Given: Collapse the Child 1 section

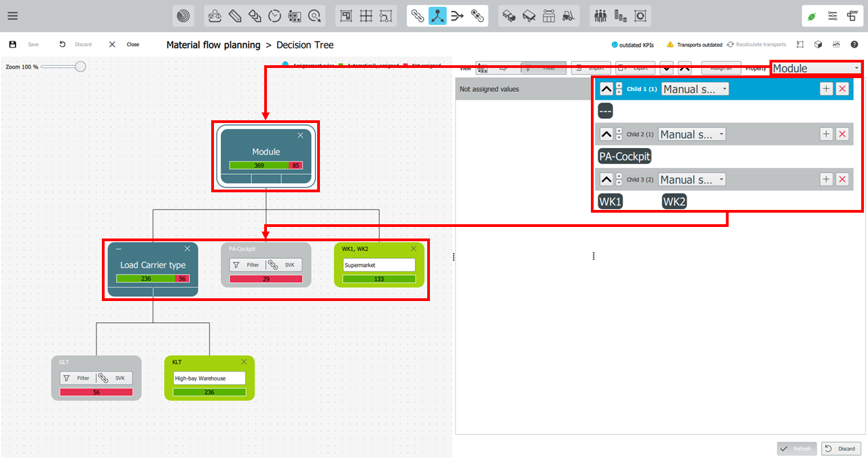Looking at the screenshot, I should pyautogui.click(x=607, y=89).
